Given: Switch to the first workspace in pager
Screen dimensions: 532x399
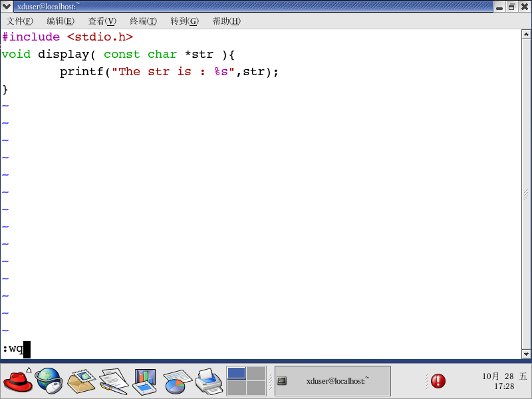Looking at the screenshot, I should (237, 373).
